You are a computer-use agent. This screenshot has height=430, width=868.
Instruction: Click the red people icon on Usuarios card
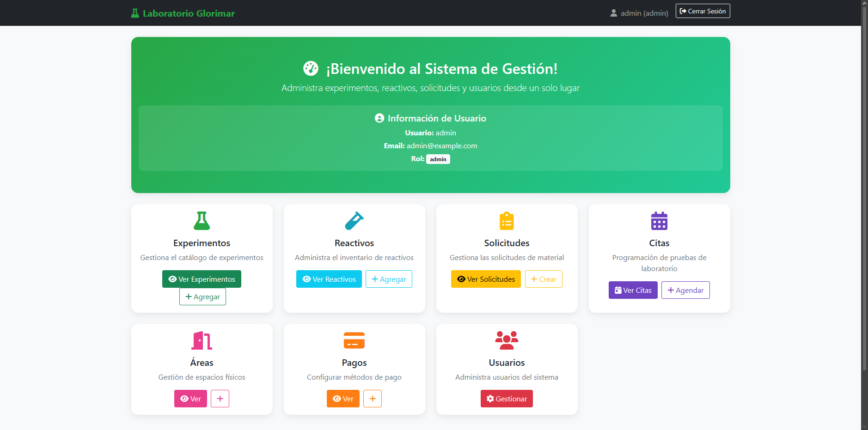pyautogui.click(x=507, y=340)
